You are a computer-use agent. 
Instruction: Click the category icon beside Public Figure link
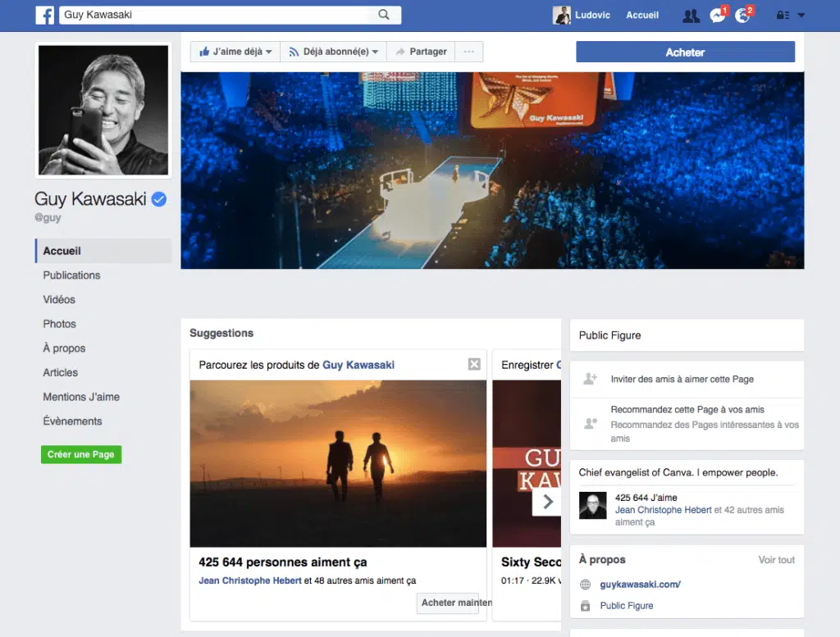(x=585, y=606)
